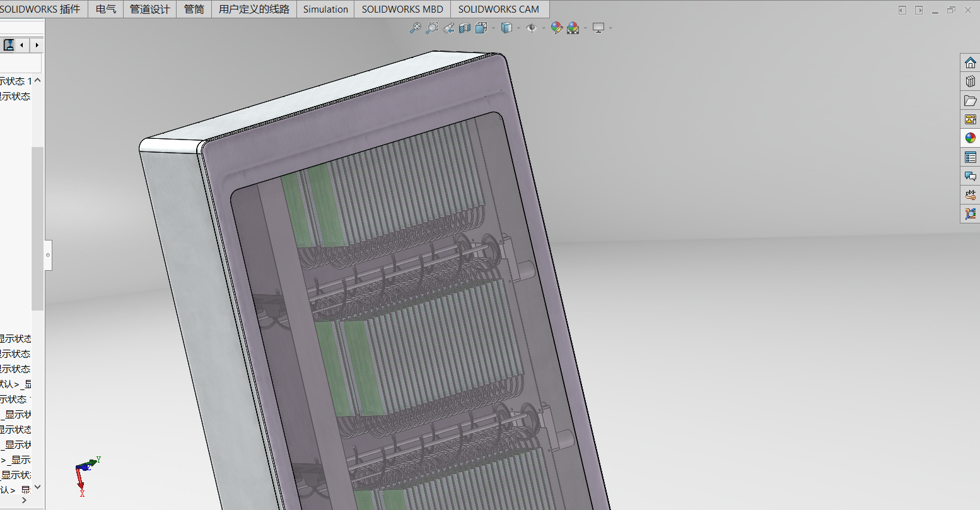The image size is (980, 510).
Task: Open Edit Appearance from the heads-up toolbar
Action: pos(556,28)
